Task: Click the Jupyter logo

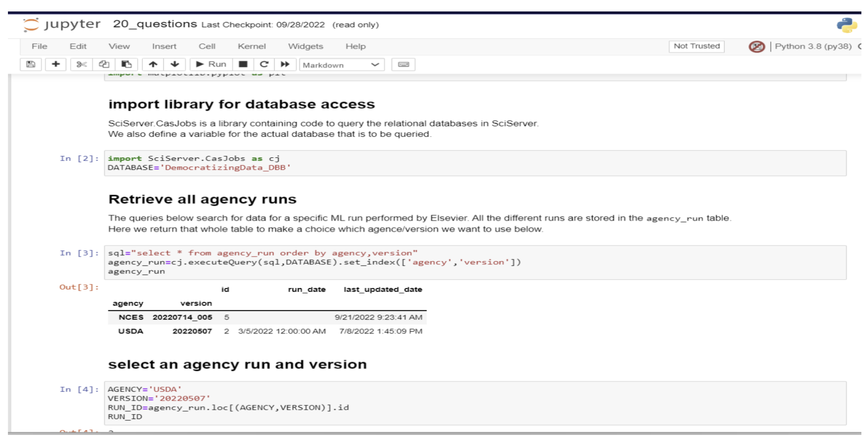Action: pyautogui.click(x=62, y=25)
